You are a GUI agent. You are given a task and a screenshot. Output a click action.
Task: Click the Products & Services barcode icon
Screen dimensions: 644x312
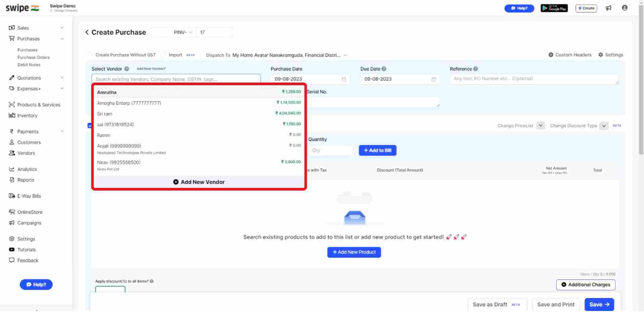pos(12,105)
